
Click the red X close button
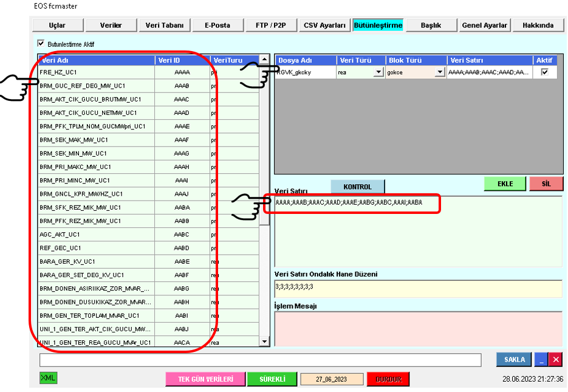(556, 359)
